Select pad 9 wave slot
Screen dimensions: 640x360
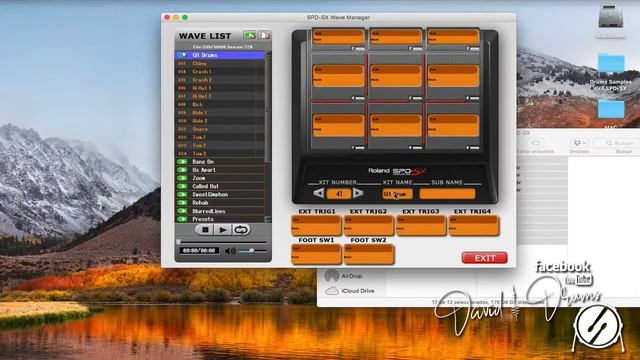[453, 125]
